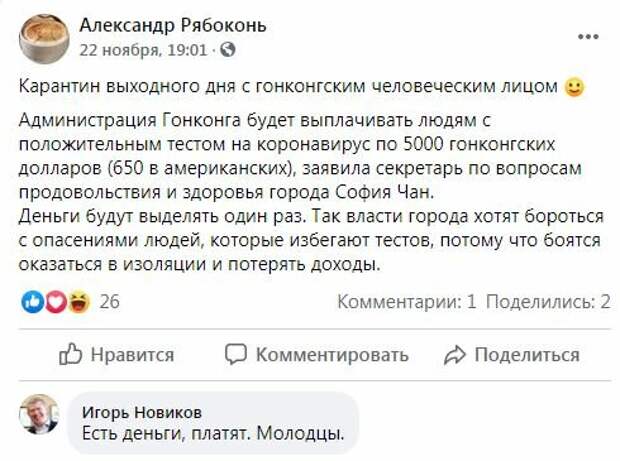Image resolution: width=620 pixels, height=461 pixels.
Task: Show who reacted via count 26
Action: click(109, 301)
